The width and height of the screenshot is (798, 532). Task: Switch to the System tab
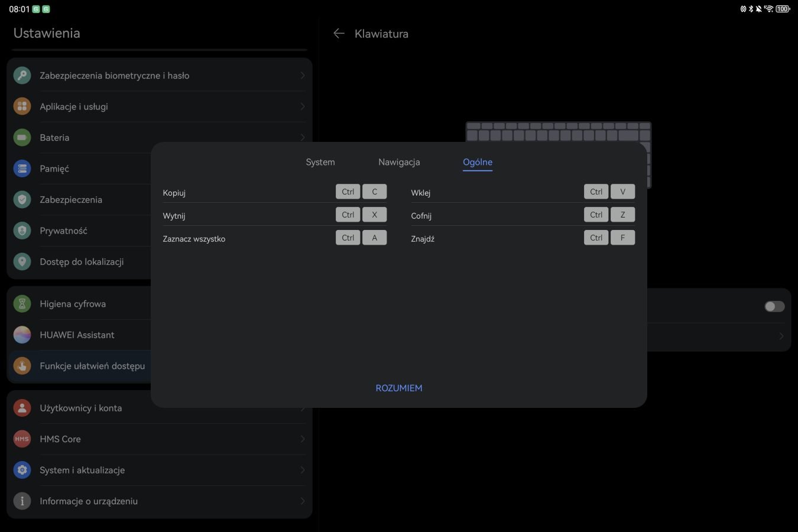(320, 162)
